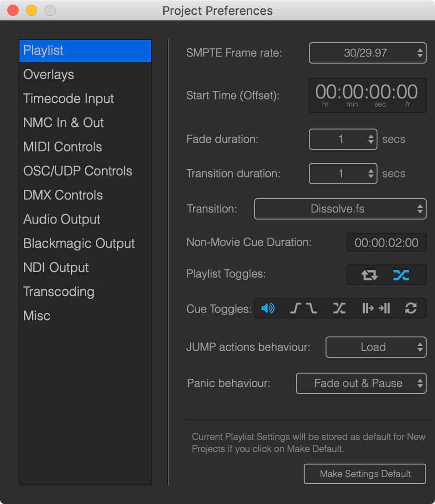The image size is (435, 504).
Task: Click the Start Time Offset timecode field
Action: (x=368, y=96)
